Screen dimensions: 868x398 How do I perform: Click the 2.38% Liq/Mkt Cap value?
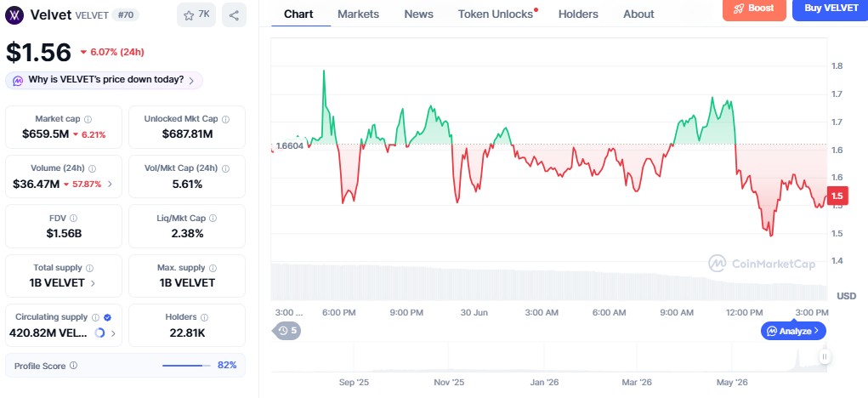click(x=187, y=234)
